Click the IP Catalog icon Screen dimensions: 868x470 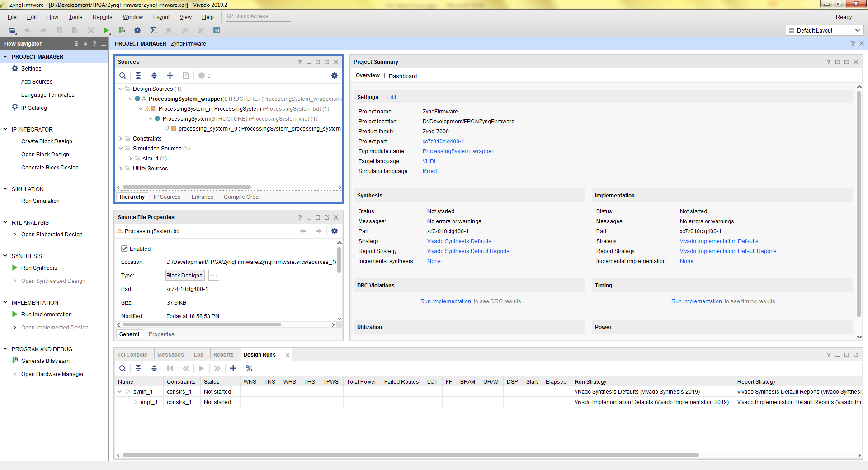click(15, 108)
